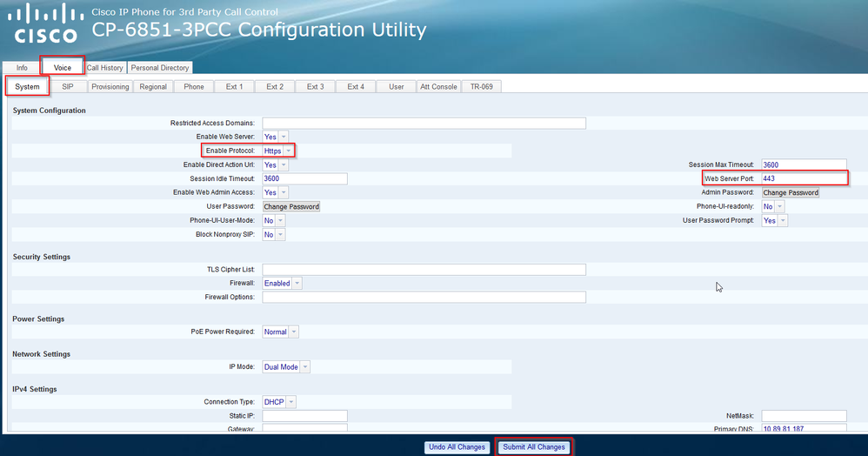Open the Enable Direct Action Url dropdown
868x456 pixels.
point(275,164)
